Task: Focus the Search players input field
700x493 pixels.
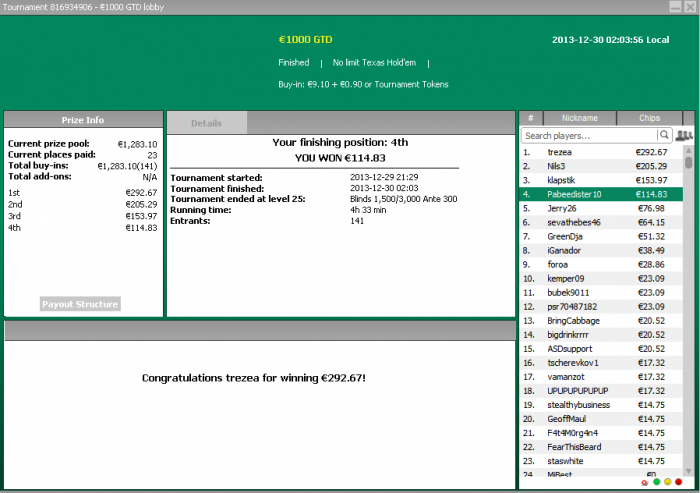Action: [588, 135]
